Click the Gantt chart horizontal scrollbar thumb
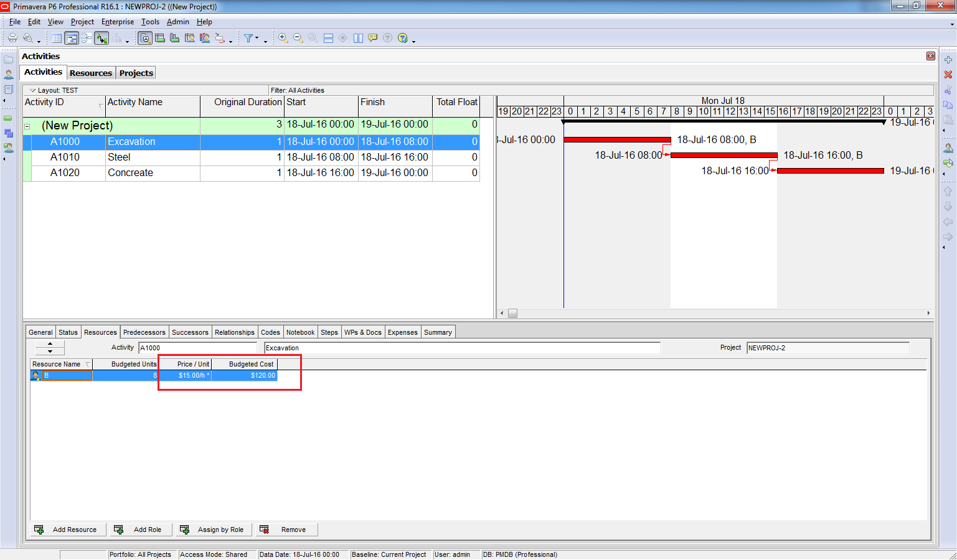The width and height of the screenshot is (957, 560). 512,314
